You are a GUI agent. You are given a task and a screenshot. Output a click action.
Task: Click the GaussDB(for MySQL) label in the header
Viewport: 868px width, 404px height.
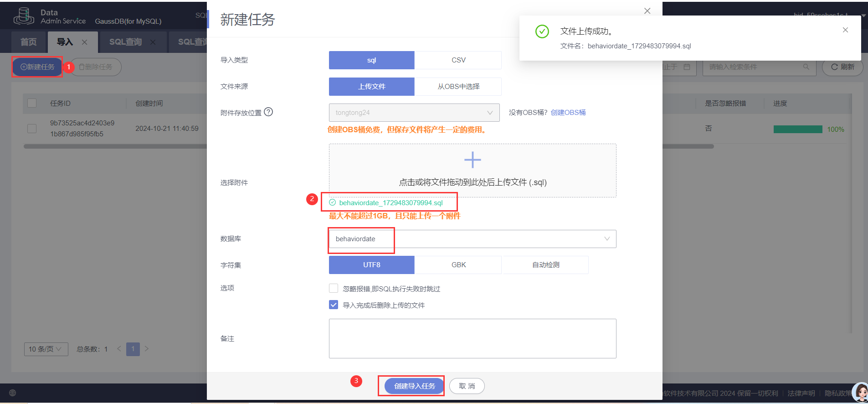[128, 21]
